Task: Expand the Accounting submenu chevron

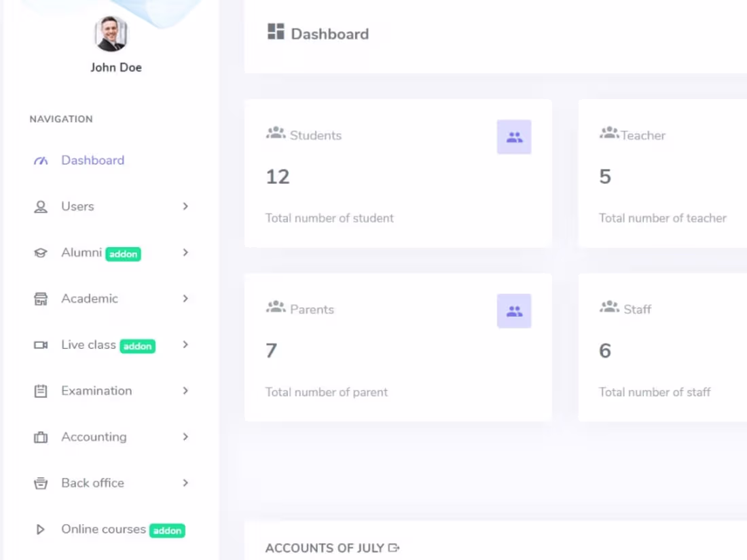Action: (x=185, y=436)
